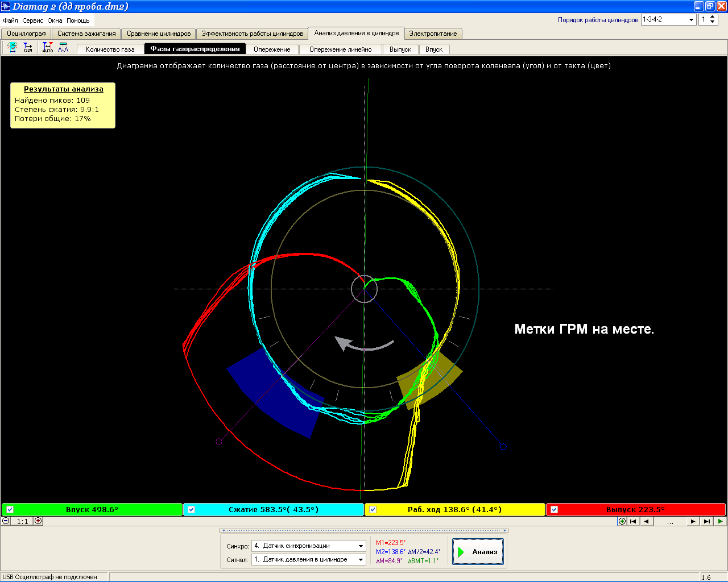Image resolution: width=728 pixels, height=582 pixels.
Task: Click the Результаты анализа heading
Action: click(64, 89)
